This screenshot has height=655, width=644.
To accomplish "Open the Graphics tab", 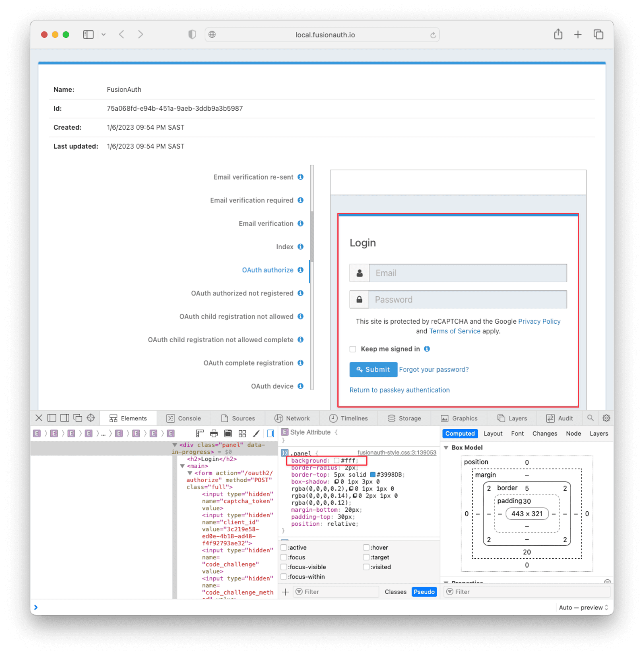I will (x=459, y=418).
